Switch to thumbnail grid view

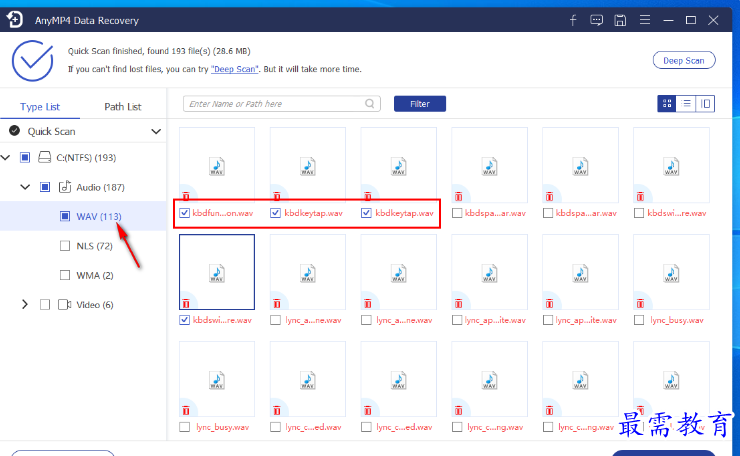[667, 103]
